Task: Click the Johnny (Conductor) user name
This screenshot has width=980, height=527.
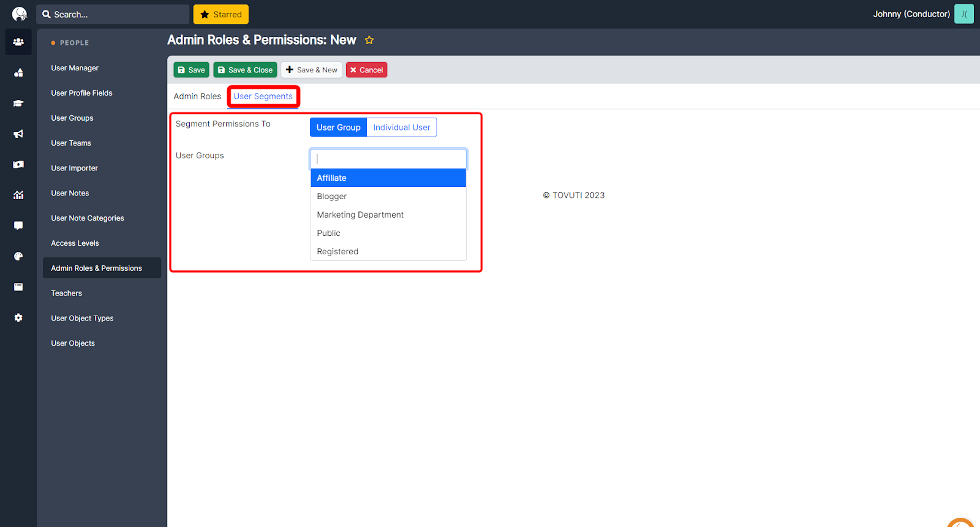Action: pyautogui.click(x=911, y=14)
